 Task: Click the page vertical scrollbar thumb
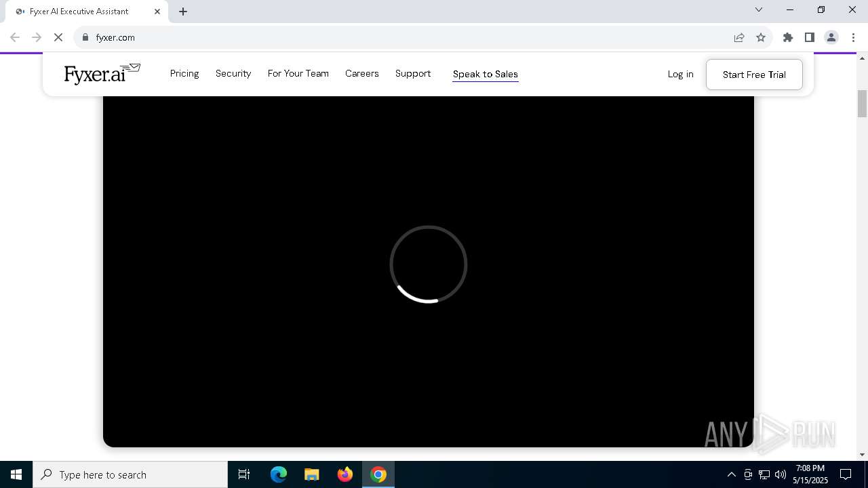click(x=862, y=103)
